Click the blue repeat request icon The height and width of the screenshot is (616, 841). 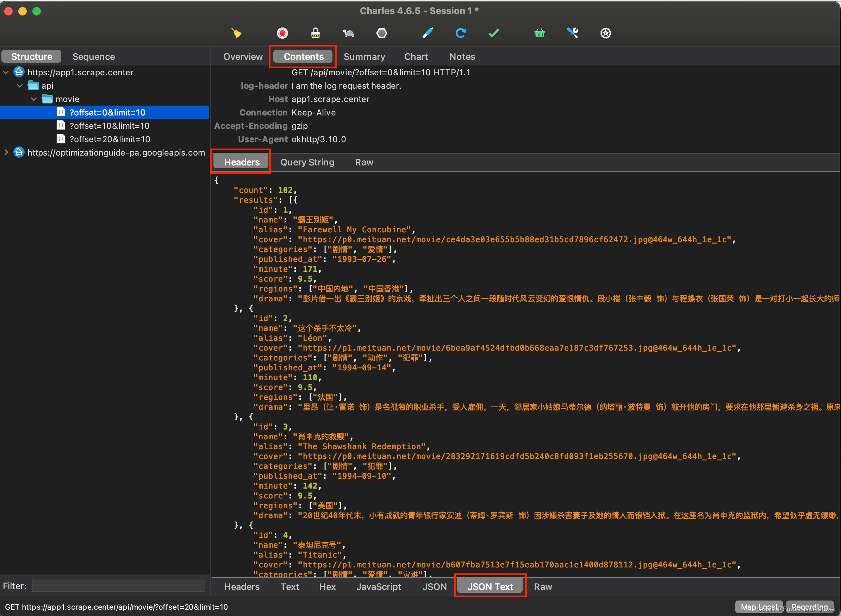(x=460, y=33)
